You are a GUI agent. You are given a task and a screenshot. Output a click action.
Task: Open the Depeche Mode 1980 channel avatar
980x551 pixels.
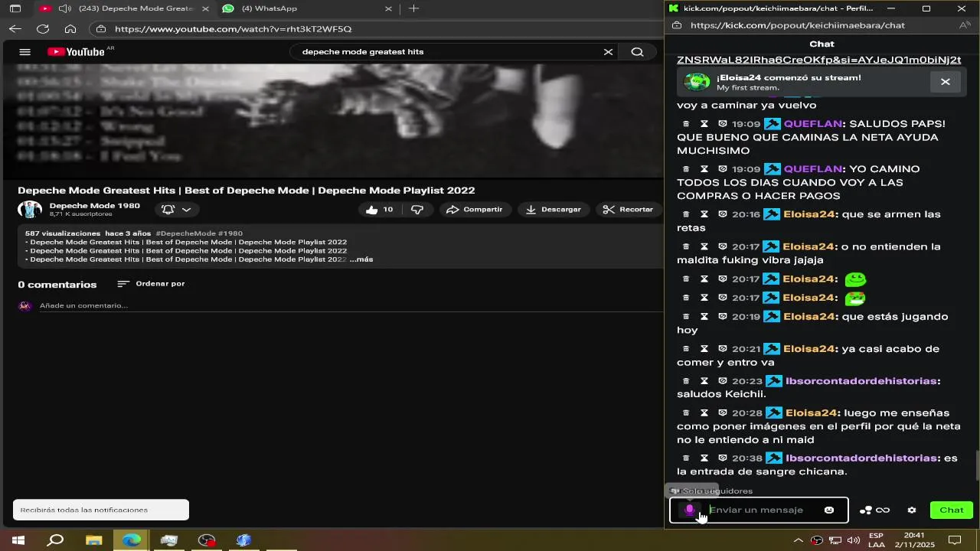30,209
